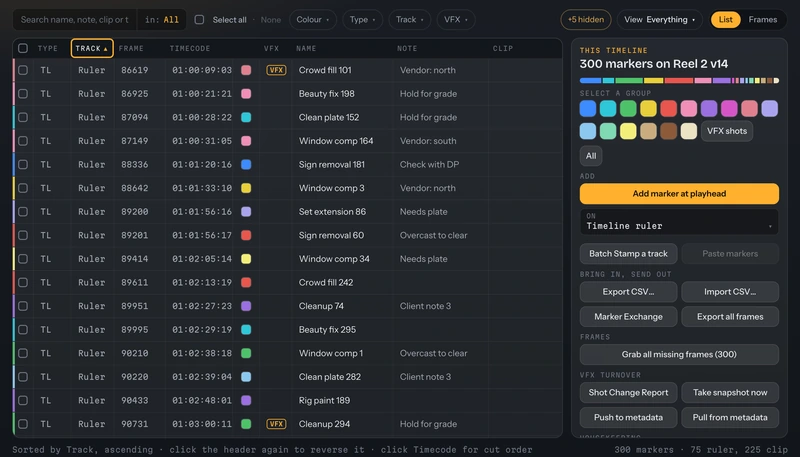800x457 pixels.
Task: Click the marker colour distribution bar
Action: 679,81
